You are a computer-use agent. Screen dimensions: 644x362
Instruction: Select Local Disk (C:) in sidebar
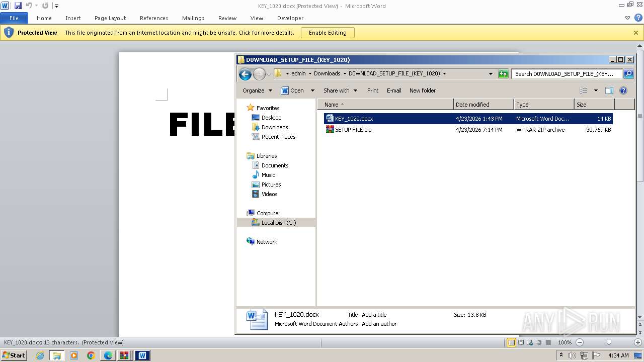pyautogui.click(x=276, y=223)
